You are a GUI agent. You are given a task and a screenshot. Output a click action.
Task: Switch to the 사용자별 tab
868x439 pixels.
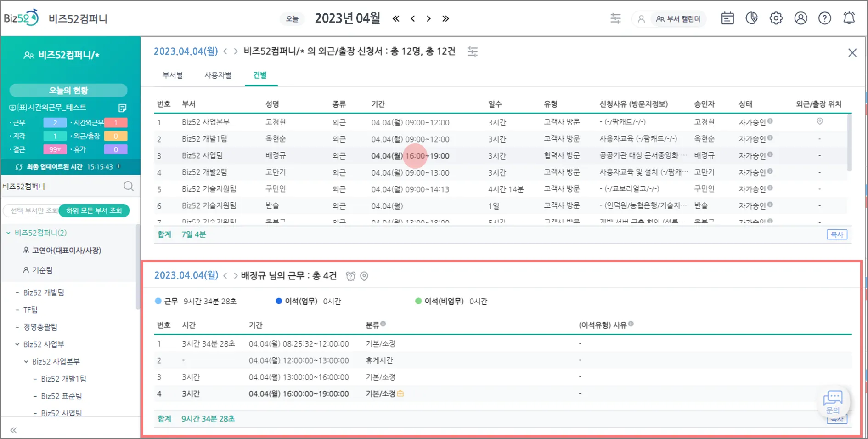(218, 75)
